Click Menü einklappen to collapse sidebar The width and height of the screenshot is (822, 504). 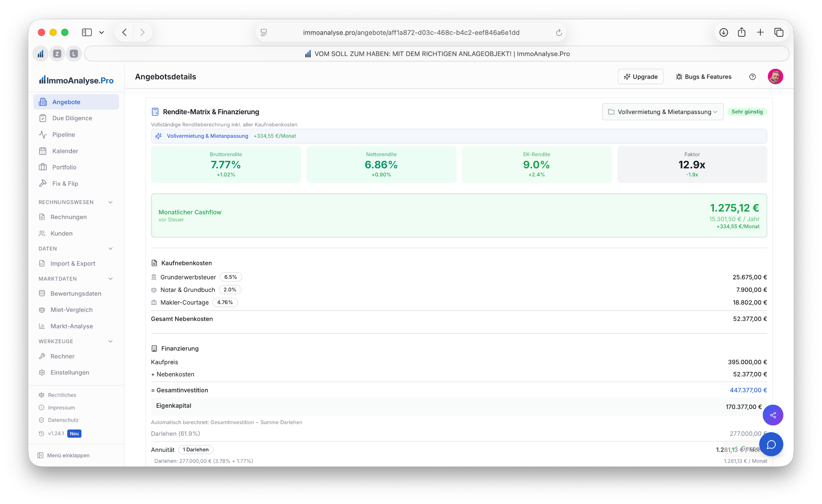point(64,455)
